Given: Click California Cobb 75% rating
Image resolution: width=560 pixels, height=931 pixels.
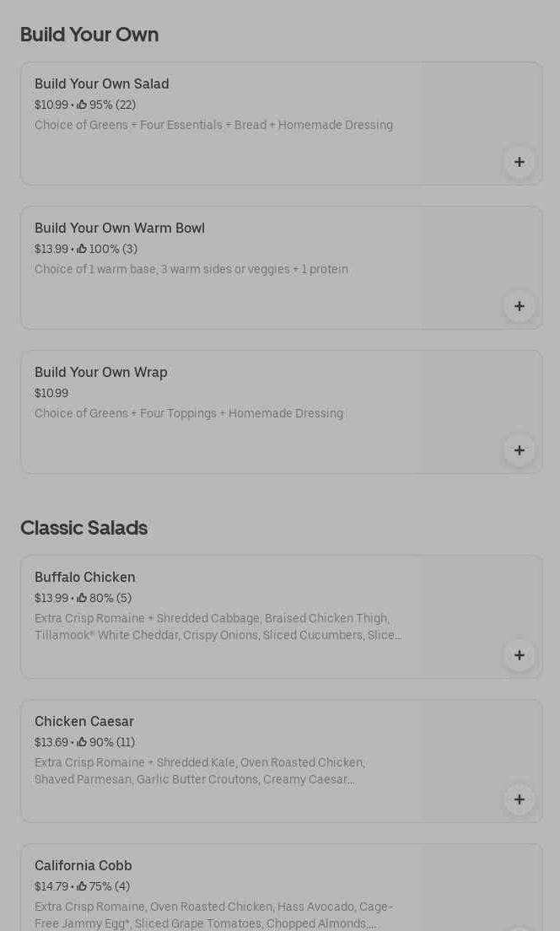Looking at the screenshot, I should click(x=104, y=886).
